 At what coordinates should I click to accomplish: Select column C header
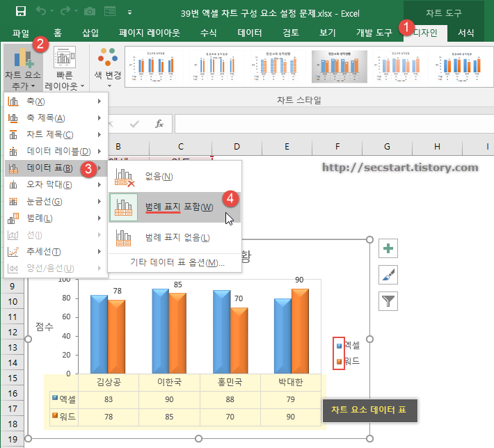(180, 147)
